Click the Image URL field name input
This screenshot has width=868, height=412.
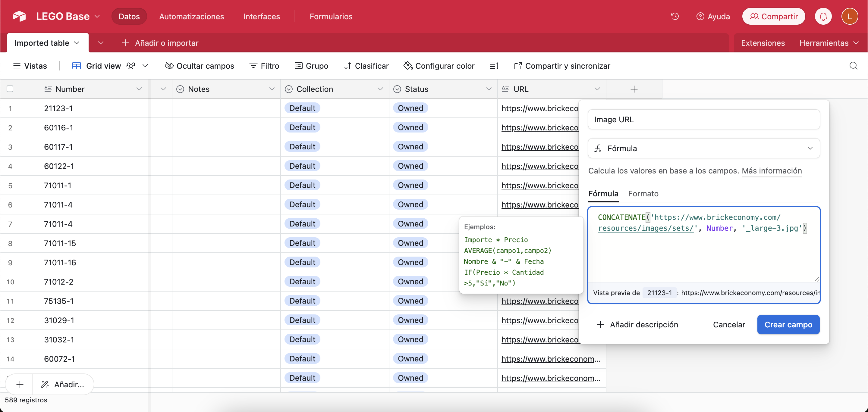tap(703, 120)
